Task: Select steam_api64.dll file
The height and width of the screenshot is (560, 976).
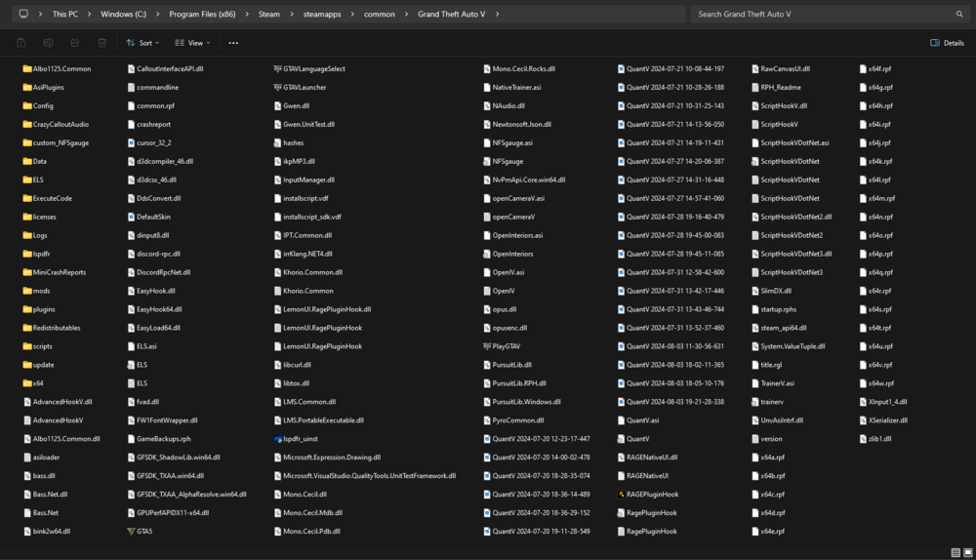Action: [x=779, y=328]
